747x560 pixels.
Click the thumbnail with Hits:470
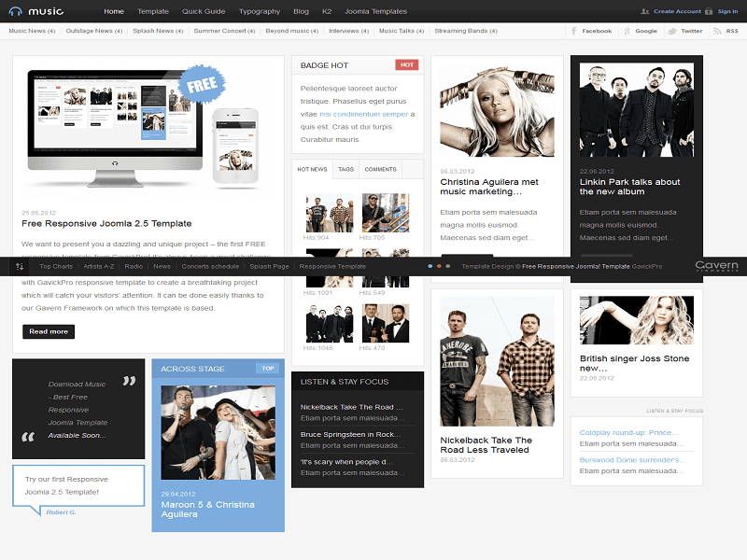386,323
